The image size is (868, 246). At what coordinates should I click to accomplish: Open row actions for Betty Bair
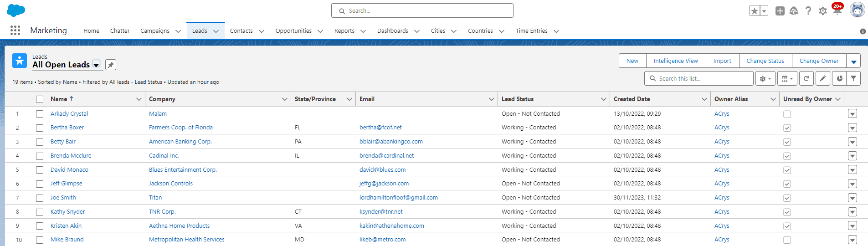[853, 142]
